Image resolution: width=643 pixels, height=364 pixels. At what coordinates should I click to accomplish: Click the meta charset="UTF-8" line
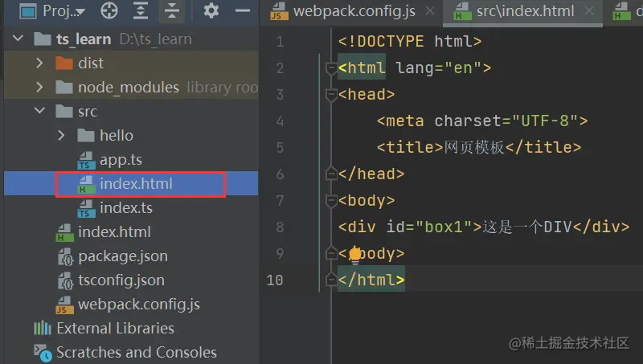(x=482, y=121)
